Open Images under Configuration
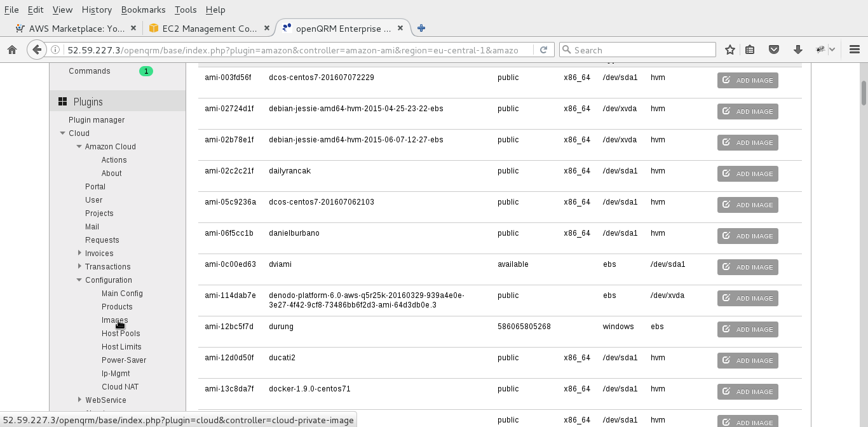Image resolution: width=868 pixels, height=427 pixels. (115, 320)
